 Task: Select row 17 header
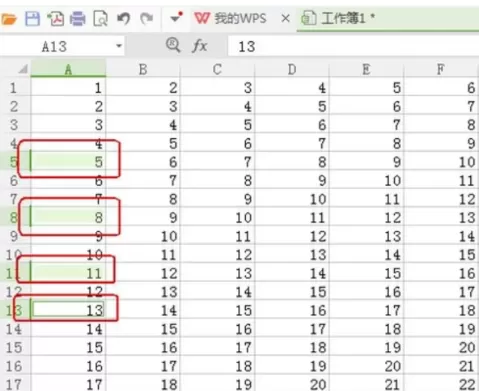pyautogui.click(x=15, y=384)
